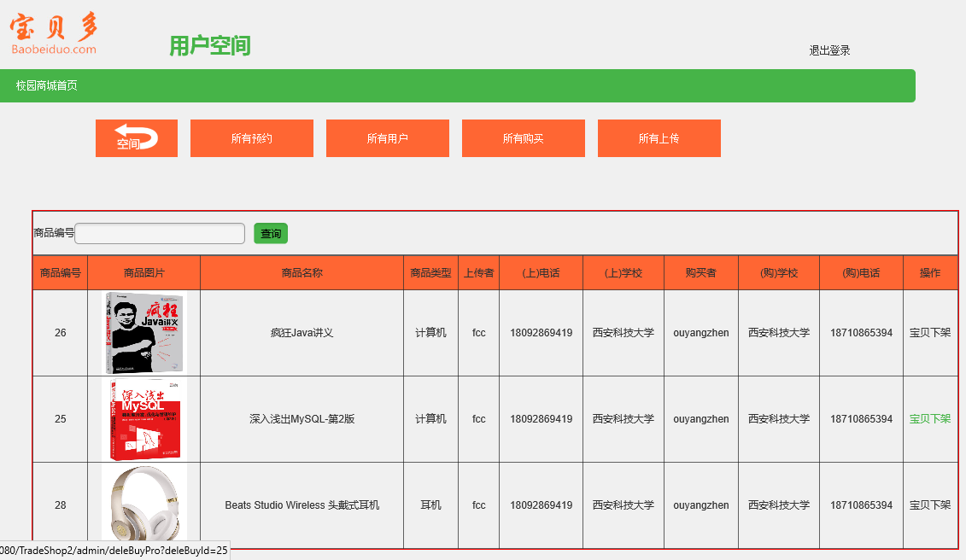The height and width of the screenshot is (560, 966).
Task: Click product number 26 cell
Action: click(x=61, y=333)
